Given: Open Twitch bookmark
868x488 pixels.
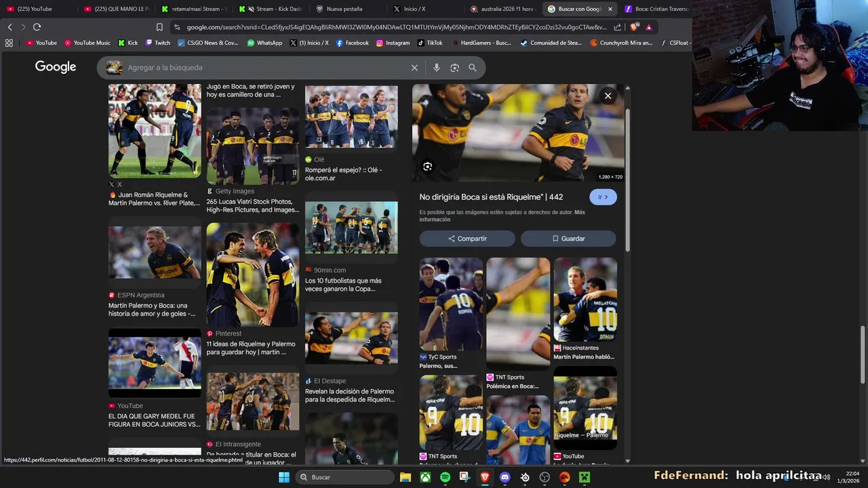Looking at the screenshot, I should 158,43.
